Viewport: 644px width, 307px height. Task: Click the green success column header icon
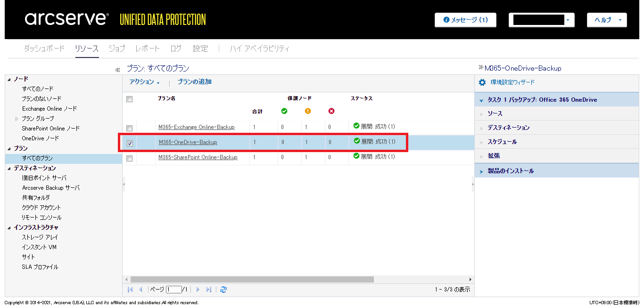pyautogui.click(x=284, y=111)
